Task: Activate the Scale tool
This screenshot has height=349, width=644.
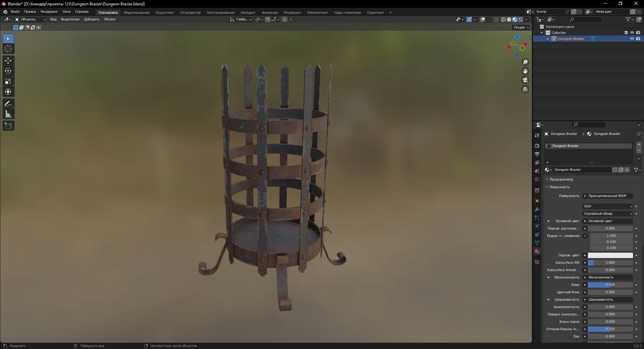Action: 8,82
